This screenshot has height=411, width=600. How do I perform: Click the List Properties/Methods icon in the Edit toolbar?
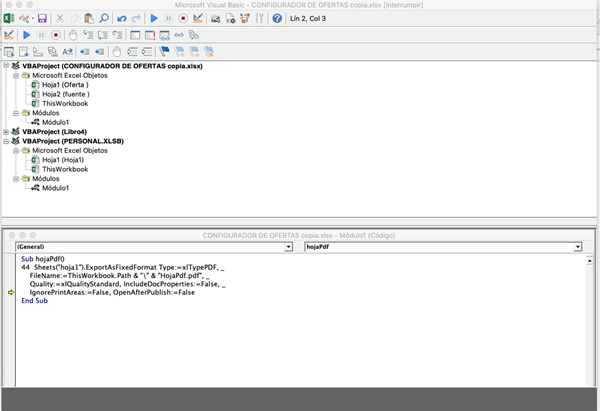pyautogui.click(x=9, y=52)
